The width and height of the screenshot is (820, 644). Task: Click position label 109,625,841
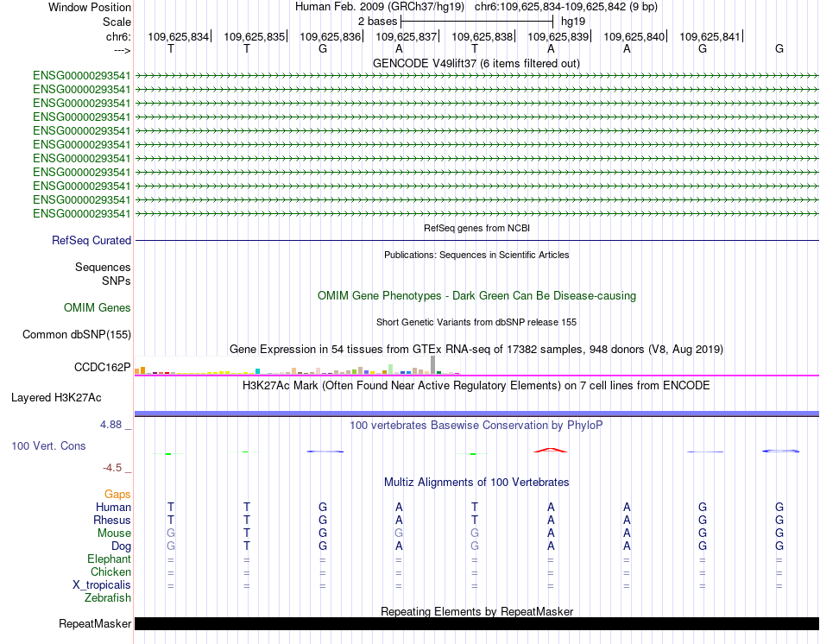710,36
